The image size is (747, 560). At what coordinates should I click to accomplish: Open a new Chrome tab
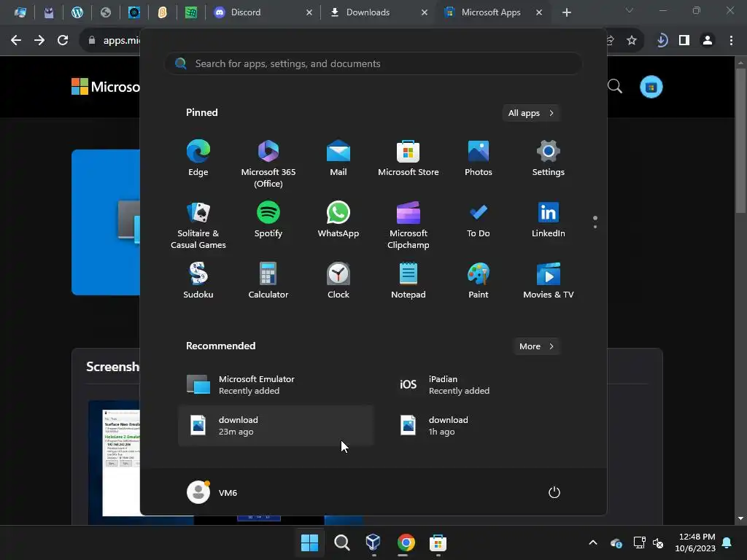566,12
